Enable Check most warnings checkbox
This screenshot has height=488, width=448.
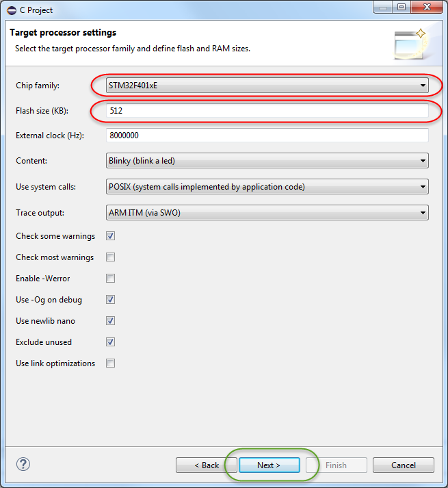point(110,257)
